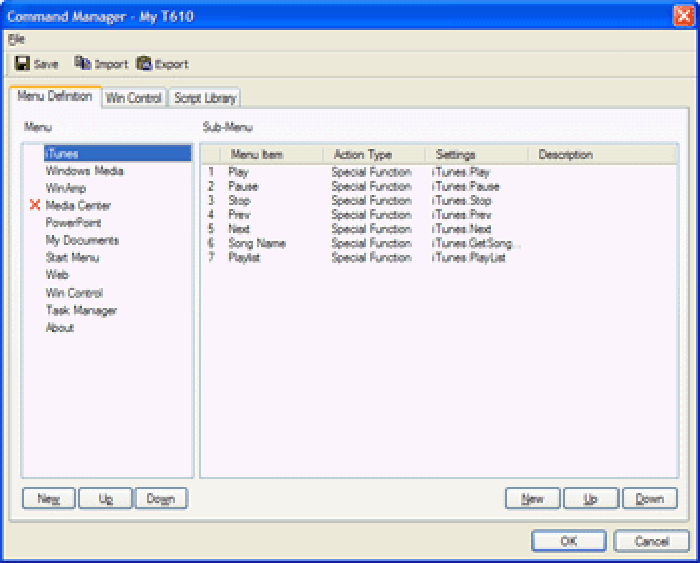
Task: Close the Command Manager window
Action: click(x=685, y=16)
